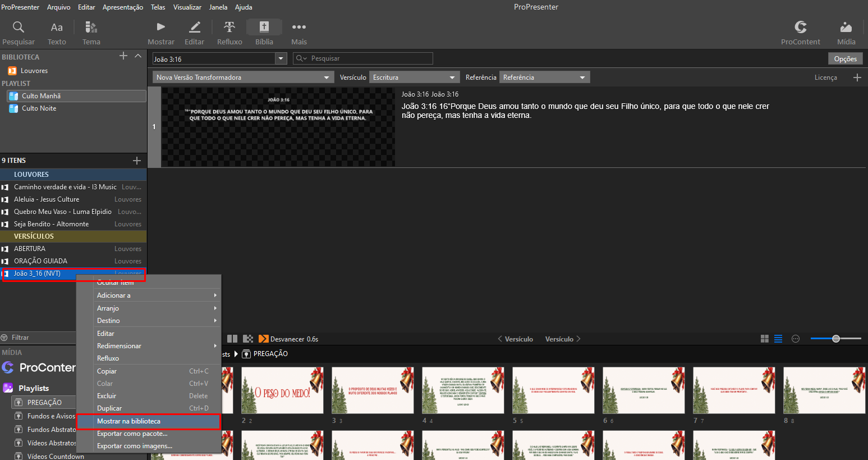Image resolution: width=868 pixels, height=460 pixels.
Task: Expand the João 3:16 reference dropdown
Action: pyautogui.click(x=281, y=58)
